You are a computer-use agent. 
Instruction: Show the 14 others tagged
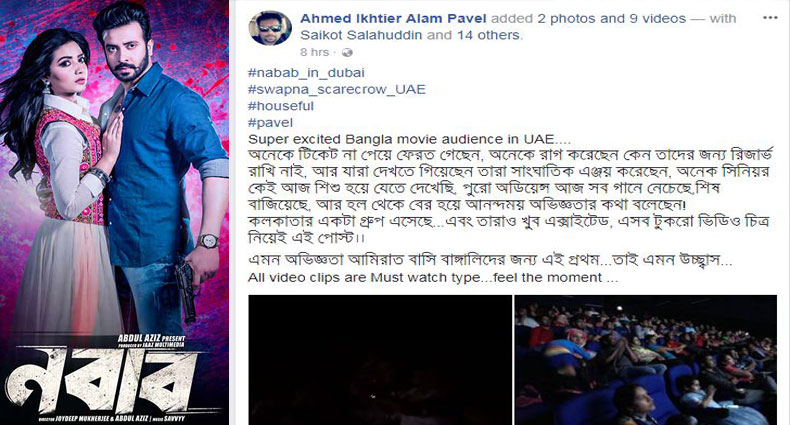(489, 35)
